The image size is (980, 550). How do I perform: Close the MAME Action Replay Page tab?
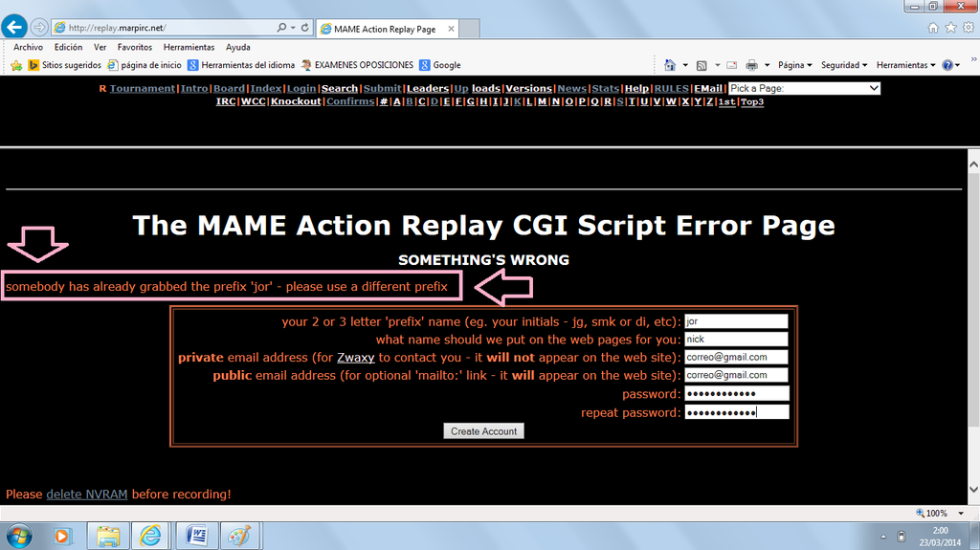(452, 29)
